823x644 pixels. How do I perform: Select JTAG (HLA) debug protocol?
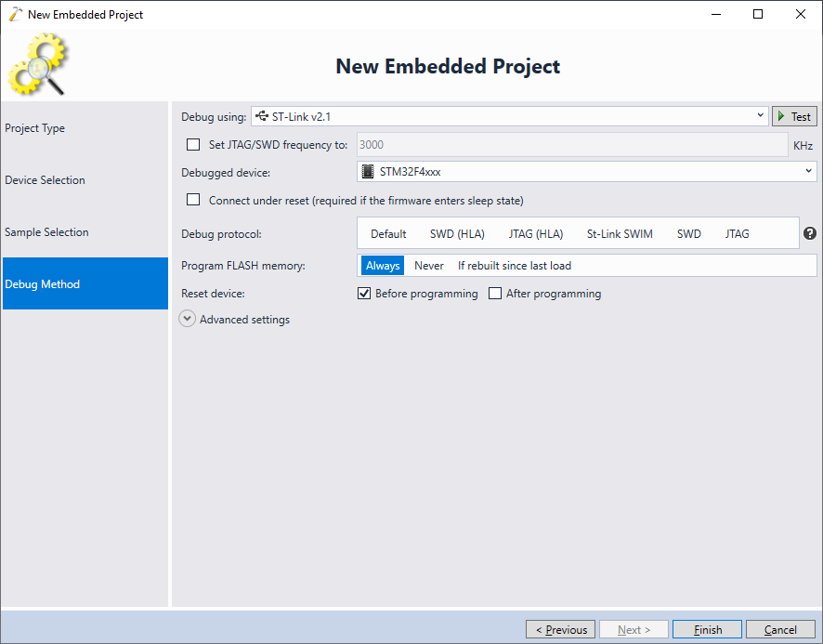pyautogui.click(x=536, y=234)
